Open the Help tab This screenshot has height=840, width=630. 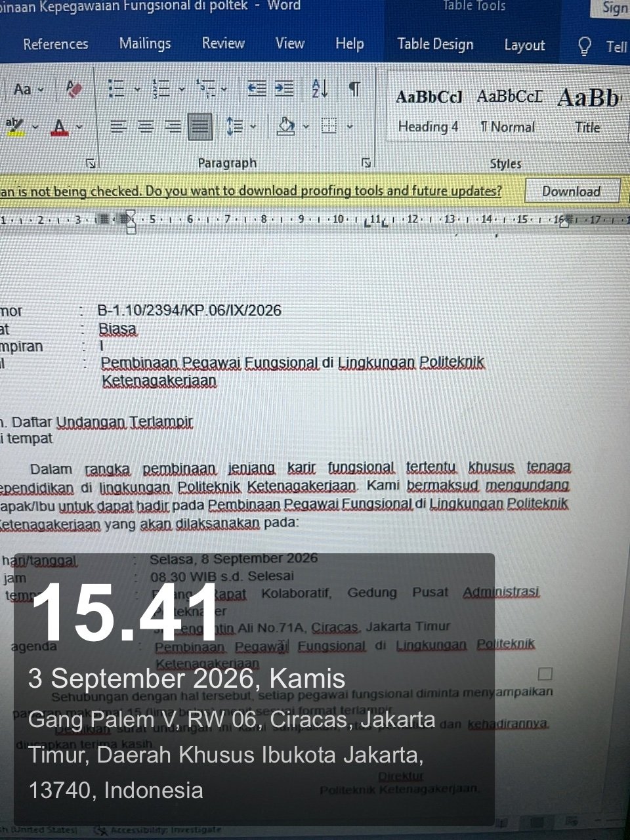point(349,44)
